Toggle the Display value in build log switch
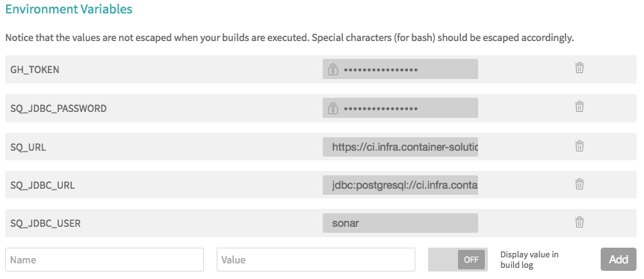 [457, 260]
